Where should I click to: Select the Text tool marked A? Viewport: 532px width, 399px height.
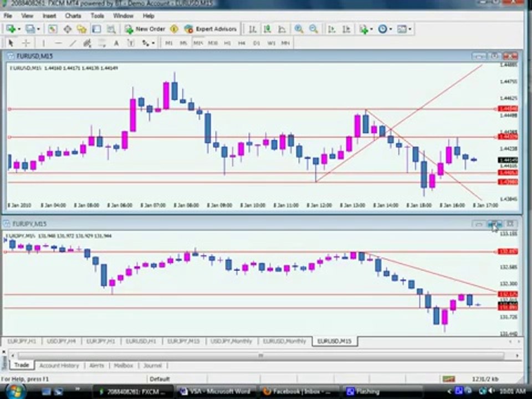[116, 43]
